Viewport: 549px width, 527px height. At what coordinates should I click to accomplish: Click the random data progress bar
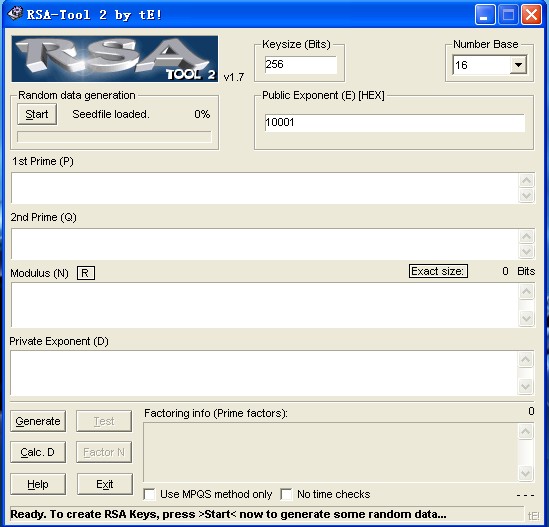pos(114,137)
